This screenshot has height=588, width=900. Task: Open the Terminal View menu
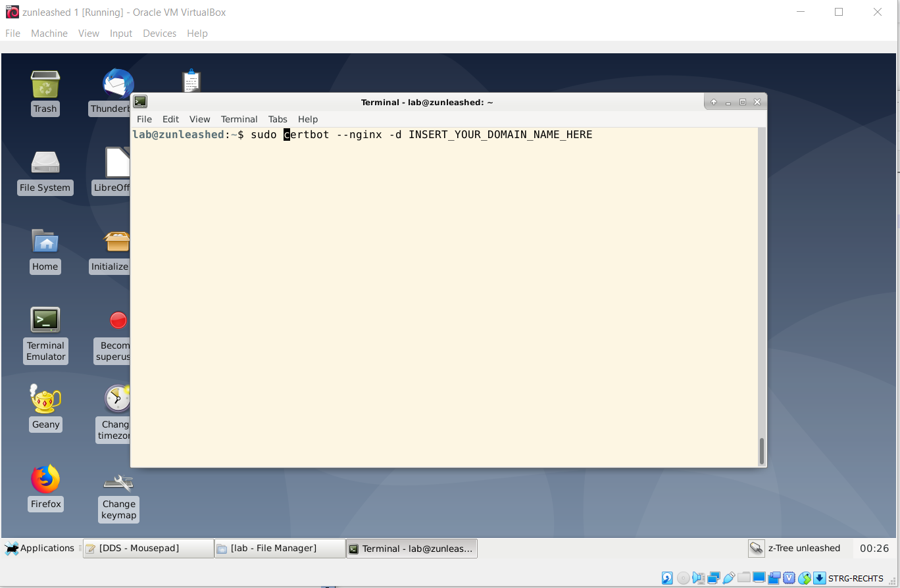(199, 119)
